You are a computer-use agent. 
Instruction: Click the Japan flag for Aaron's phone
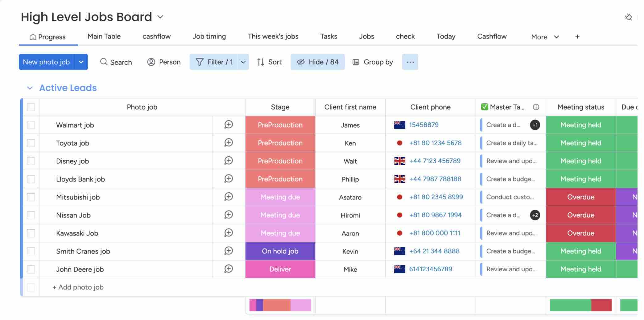tap(399, 233)
